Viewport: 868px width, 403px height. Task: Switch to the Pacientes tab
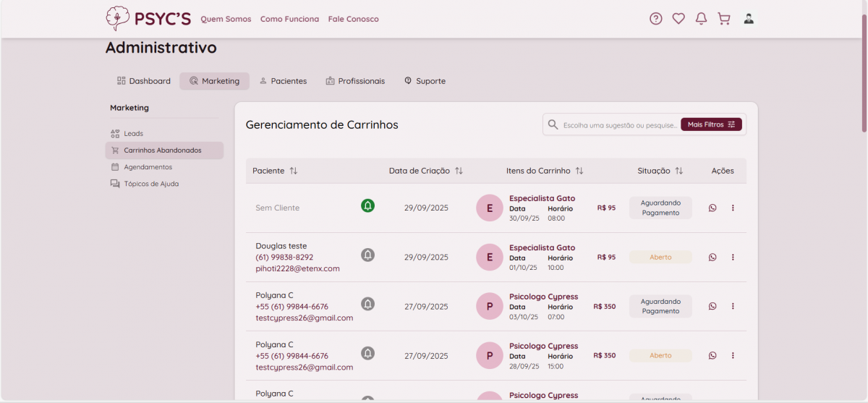(283, 81)
